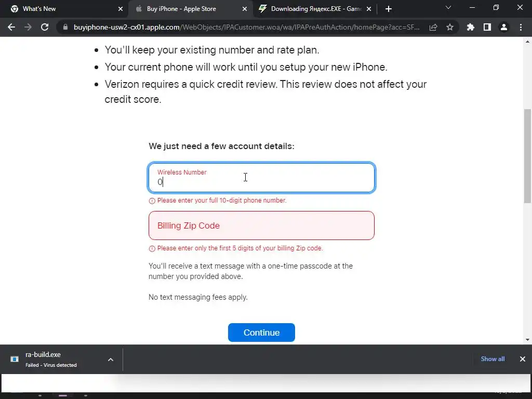
Task: Switch to the What's New tab
Action: click(x=64, y=9)
